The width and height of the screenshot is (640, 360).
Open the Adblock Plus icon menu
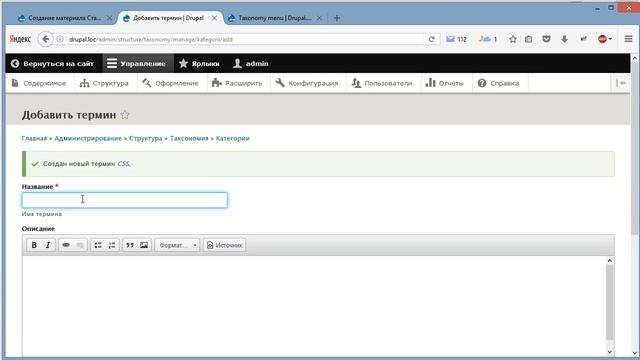pyautogui.click(x=604, y=39)
